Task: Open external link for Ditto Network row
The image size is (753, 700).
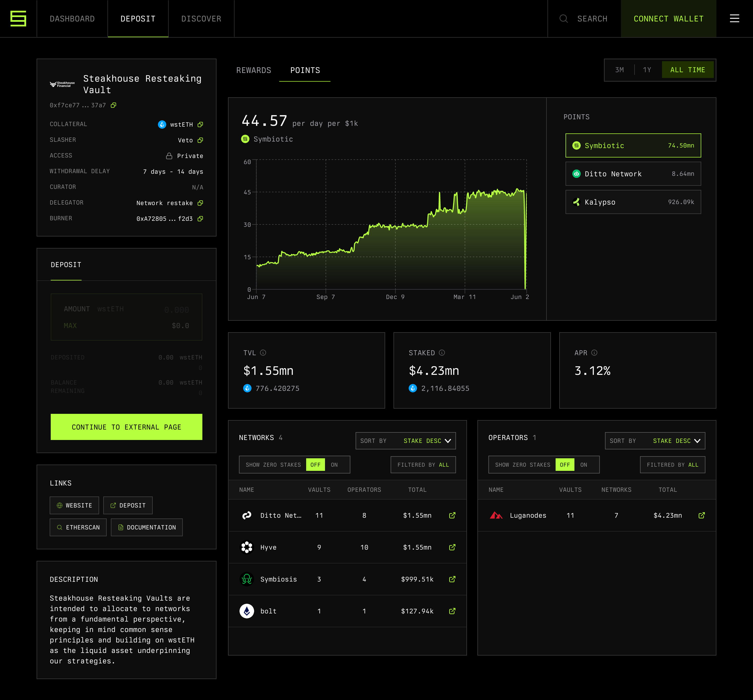Action: pos(452,515)
